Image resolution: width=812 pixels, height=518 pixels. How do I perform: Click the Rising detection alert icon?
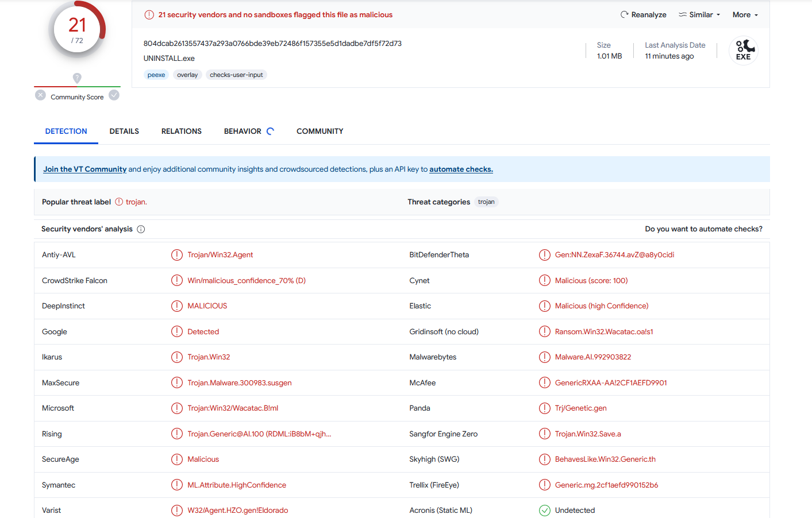click(177, 434)
